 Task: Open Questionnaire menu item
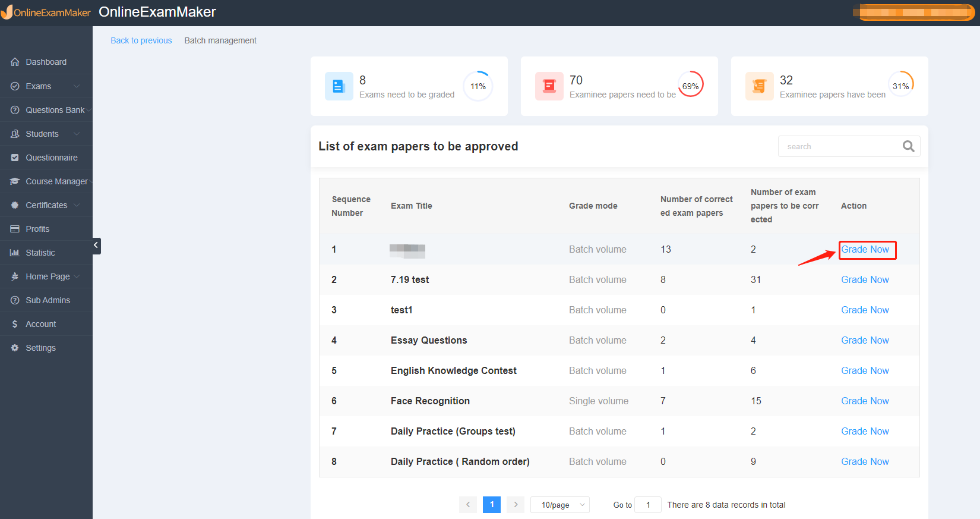point(46,158)
